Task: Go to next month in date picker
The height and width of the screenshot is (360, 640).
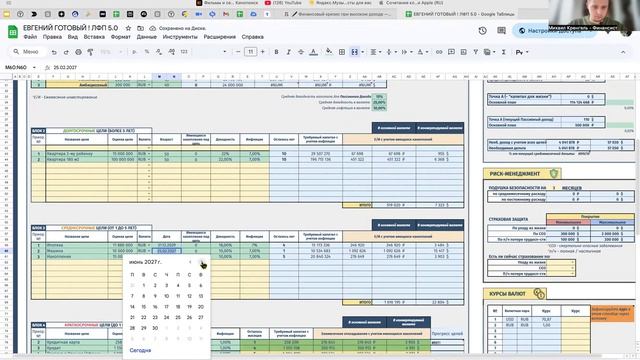Action: coord(202,262)
